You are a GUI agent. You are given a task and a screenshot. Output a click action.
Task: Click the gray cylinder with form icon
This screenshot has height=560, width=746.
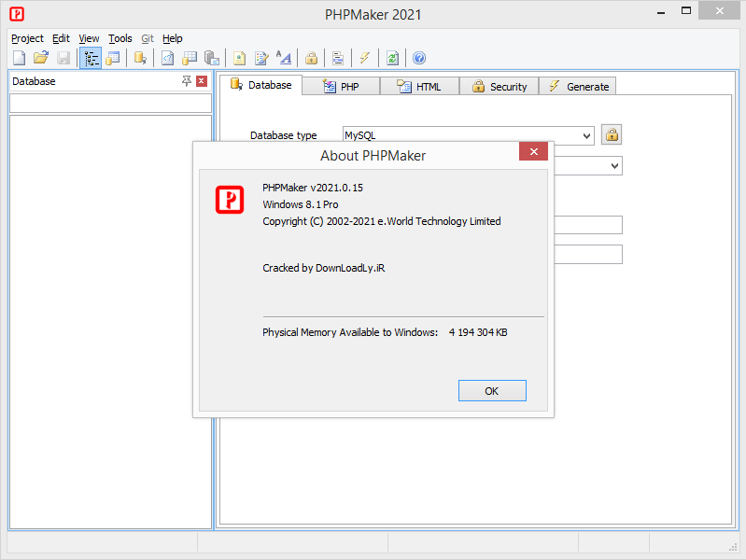point(212,58)
